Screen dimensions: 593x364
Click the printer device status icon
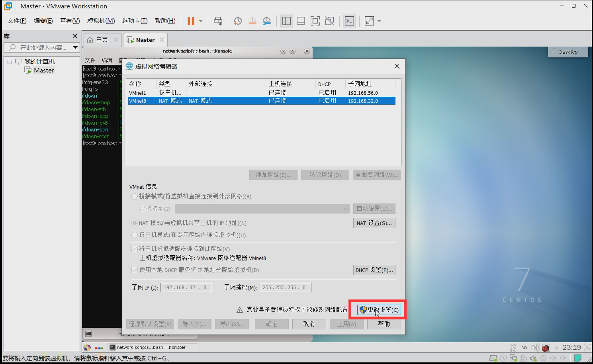click(x=523, y=358)
